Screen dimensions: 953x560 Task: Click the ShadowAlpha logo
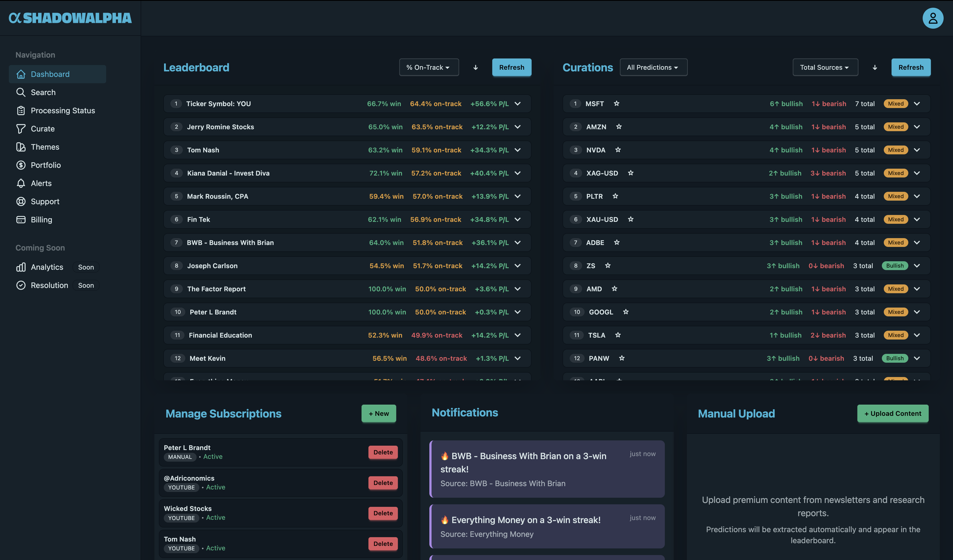(x=70, y=18)
